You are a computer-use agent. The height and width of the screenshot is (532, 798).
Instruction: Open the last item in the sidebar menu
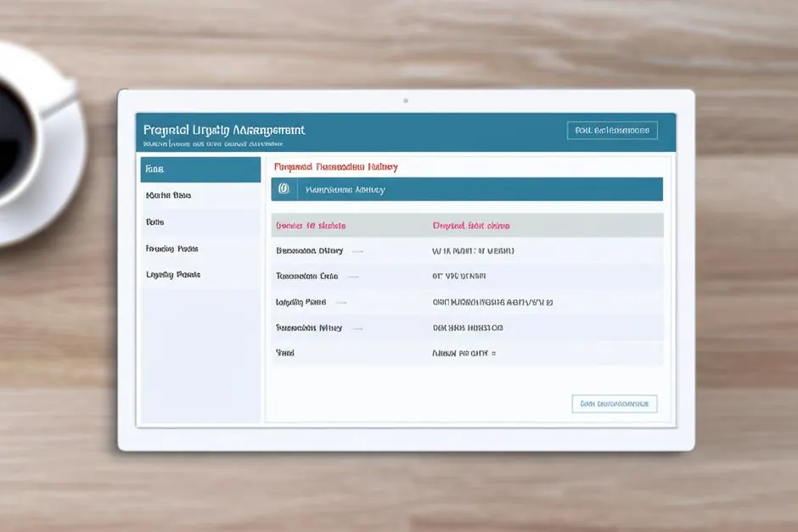pyautogui.click(x=200, y=275)
